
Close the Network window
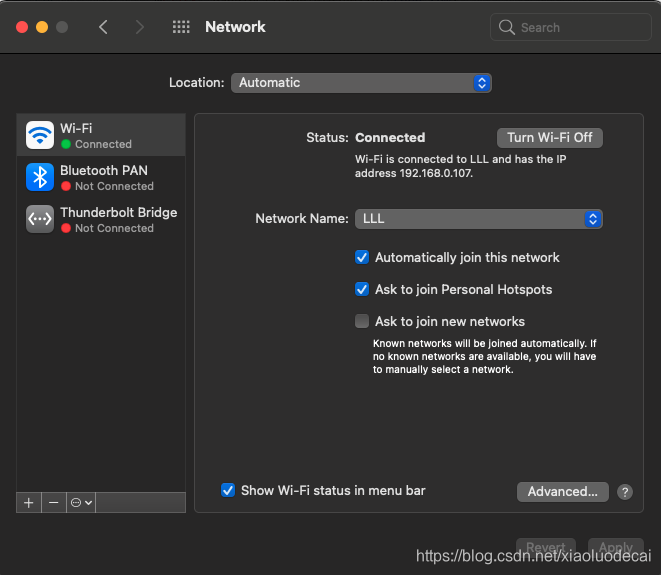[x=22, y=27]
